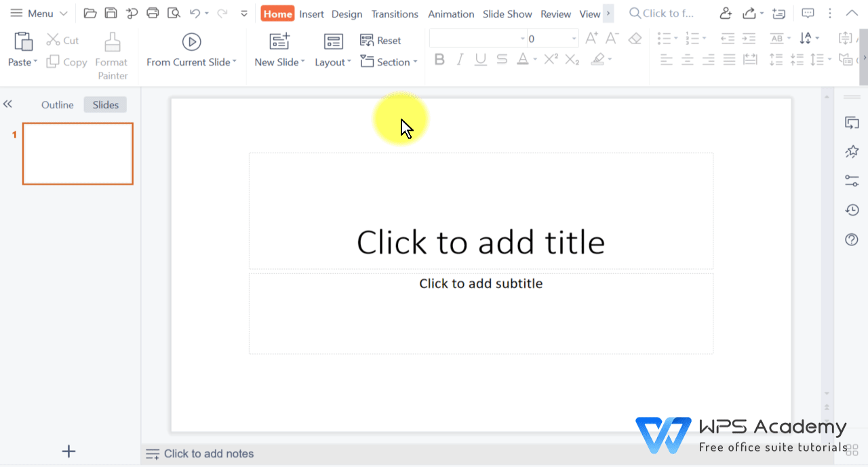Viewport: 868px width, 467px height.
Task: Toggle bold formatting
Action: tap(439, 60)
